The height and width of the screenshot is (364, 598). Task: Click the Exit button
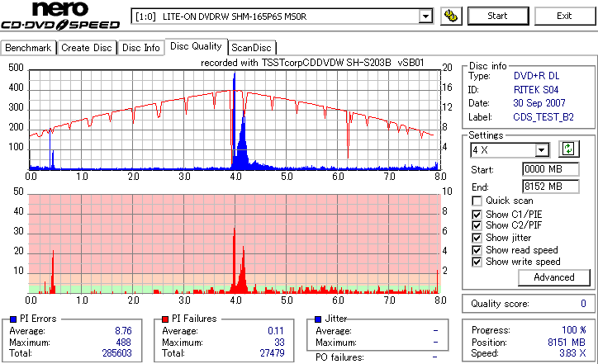564,16
